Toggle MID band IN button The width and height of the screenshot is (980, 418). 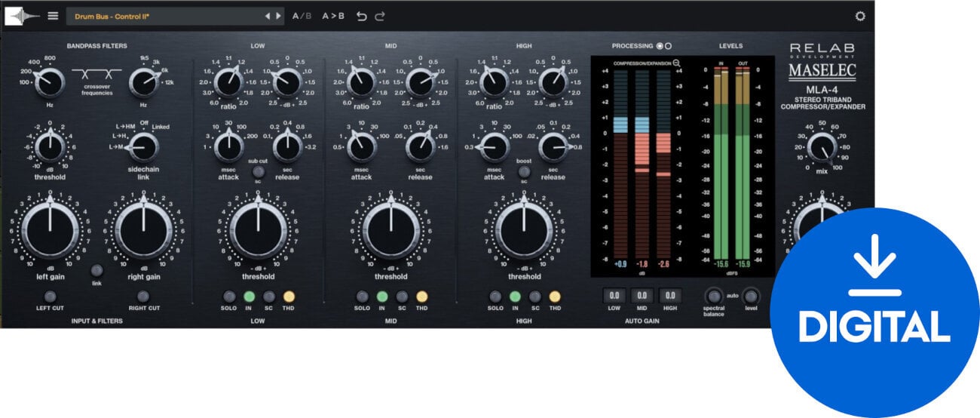(381, 297)
